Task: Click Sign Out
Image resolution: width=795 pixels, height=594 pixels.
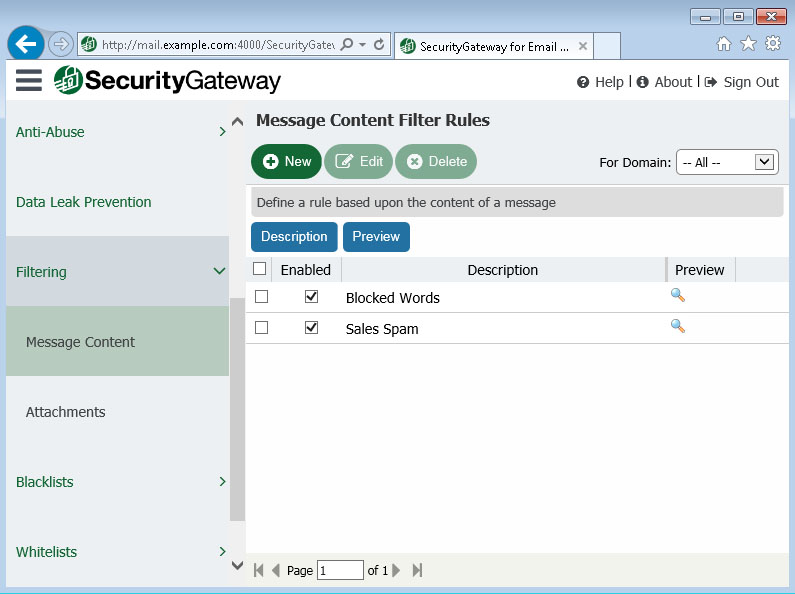Action: pyautogui.click(x=742, y=82)
